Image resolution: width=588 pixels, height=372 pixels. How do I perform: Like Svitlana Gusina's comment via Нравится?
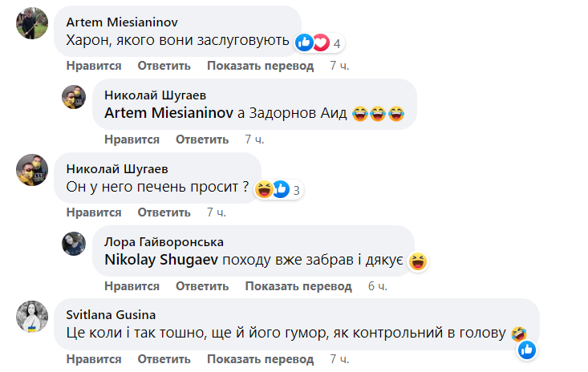click(94, 359)
